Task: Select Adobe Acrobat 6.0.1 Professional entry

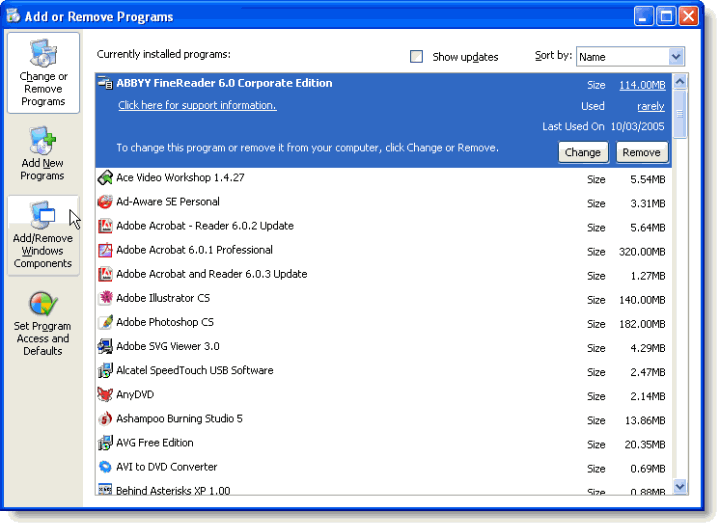Action: (383, 251)
